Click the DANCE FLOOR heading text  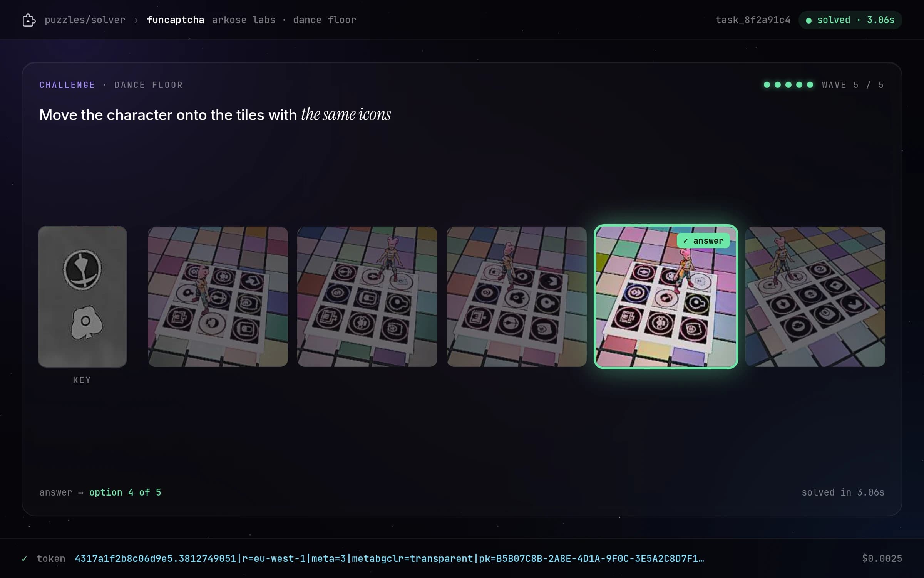pos(149,85)
